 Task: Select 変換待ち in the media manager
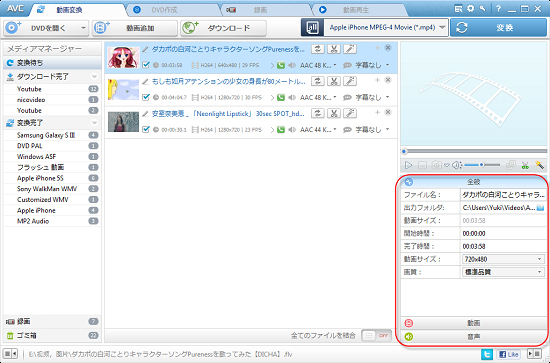tap(52, 63)
